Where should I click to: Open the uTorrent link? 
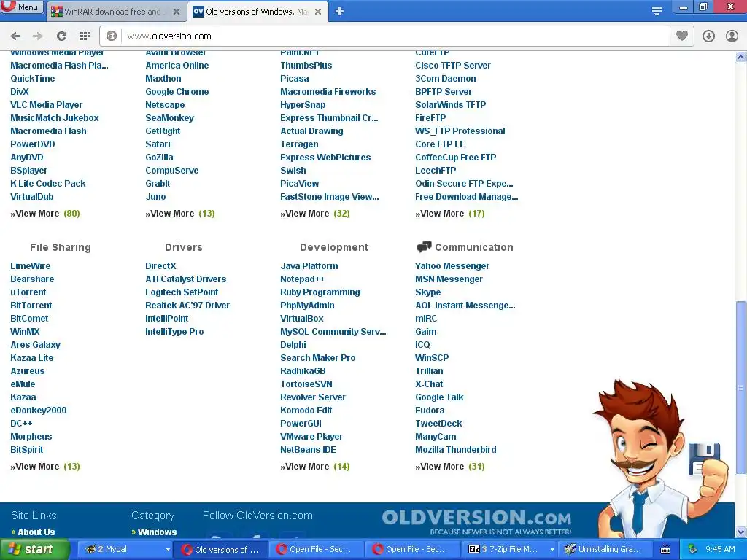click(x=28, y=292)
